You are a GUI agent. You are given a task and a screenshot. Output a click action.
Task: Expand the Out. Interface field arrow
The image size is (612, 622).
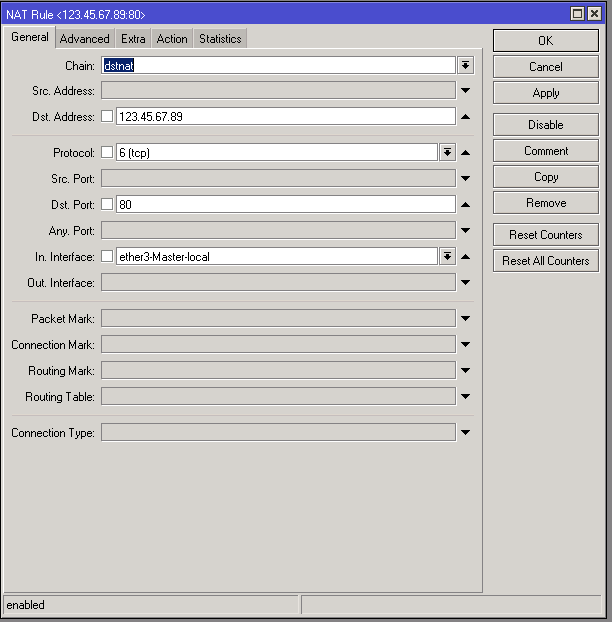[x=465, y=282]
